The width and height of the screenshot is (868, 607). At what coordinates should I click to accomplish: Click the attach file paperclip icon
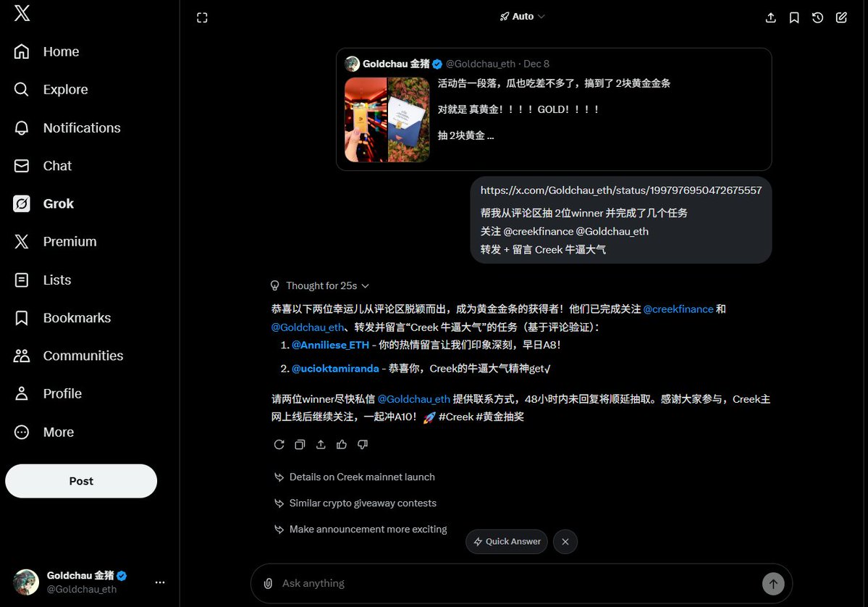pyautogui.click(x=268, y=583)
